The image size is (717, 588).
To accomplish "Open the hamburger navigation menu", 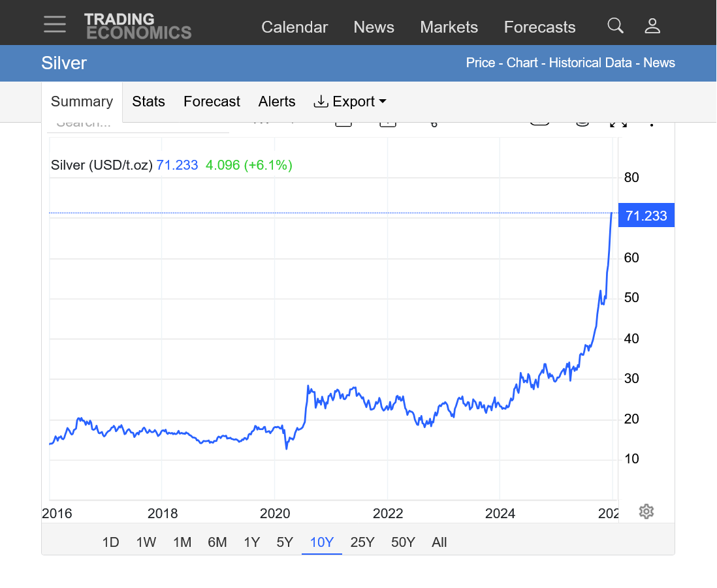I will 55,25.
